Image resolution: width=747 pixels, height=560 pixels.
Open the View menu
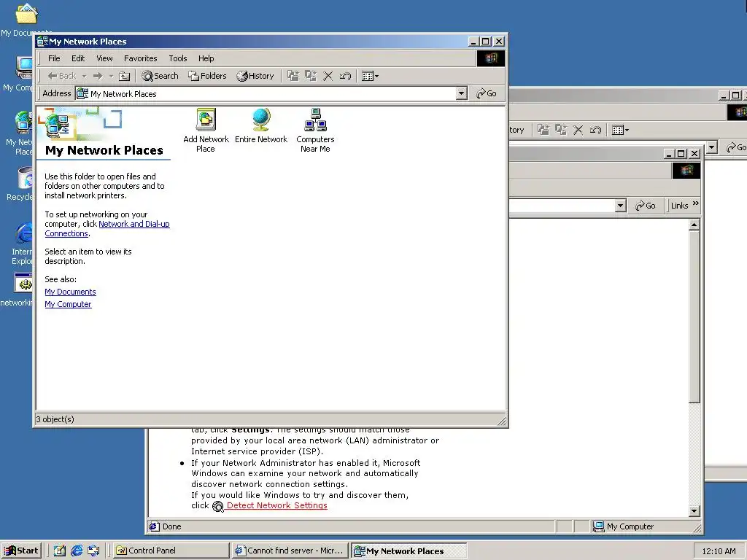(x=104, y=58)
